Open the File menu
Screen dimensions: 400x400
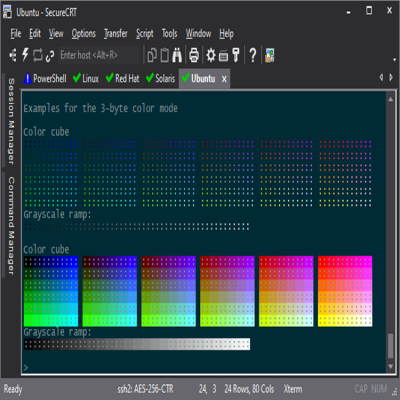(16, 34)
